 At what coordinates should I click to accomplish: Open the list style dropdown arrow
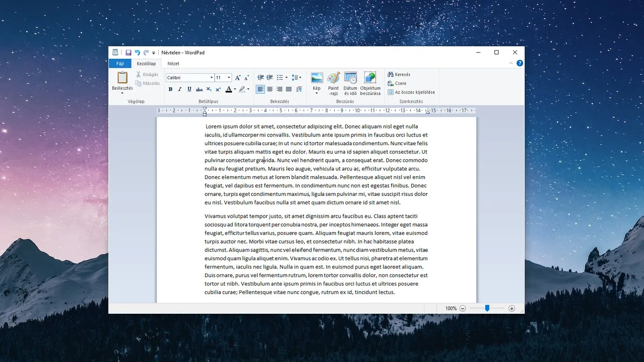coord(286,77)
